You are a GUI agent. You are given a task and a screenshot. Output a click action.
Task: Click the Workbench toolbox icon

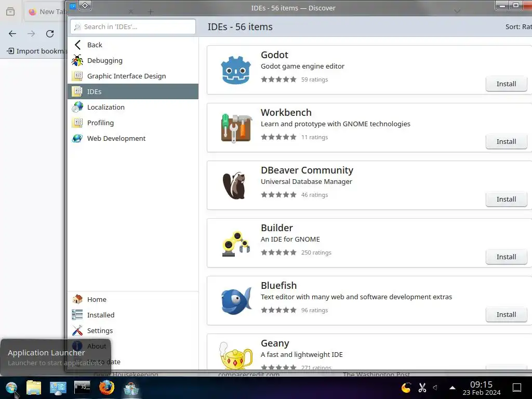tap(236, 128)
